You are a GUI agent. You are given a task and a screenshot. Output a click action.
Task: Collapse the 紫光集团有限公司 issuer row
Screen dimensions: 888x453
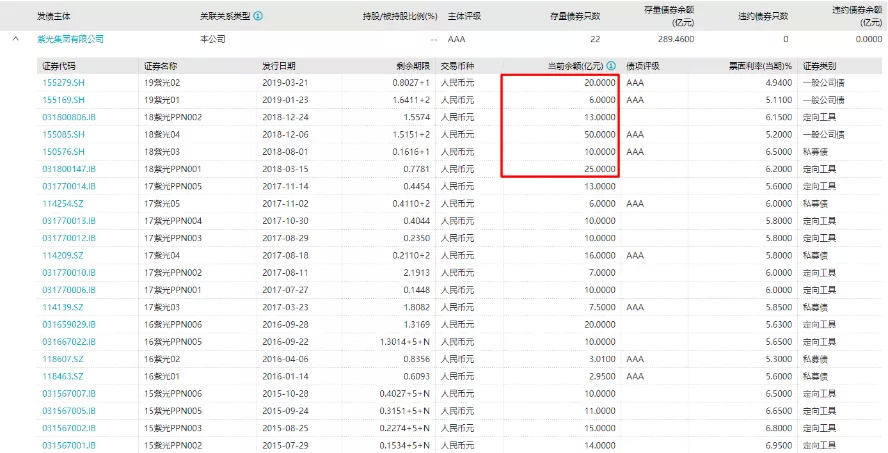[x=16, y=39]
